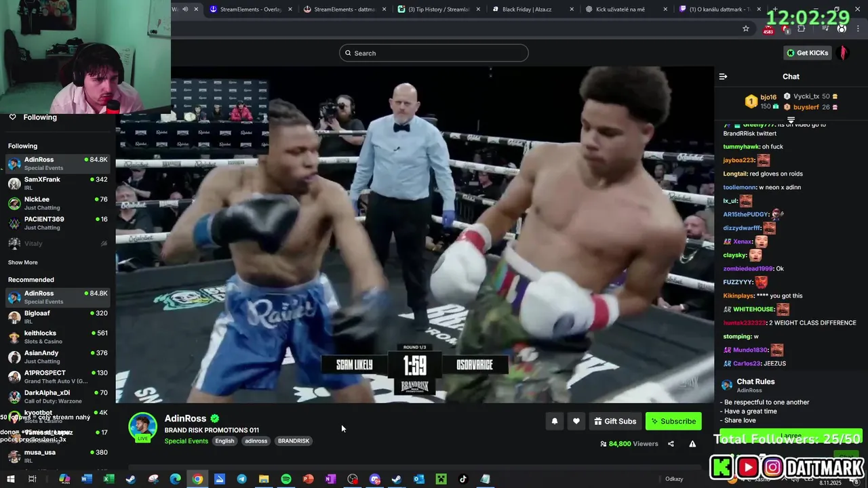
Task: Click the 84,800 Viewers count
Action: [x=629, y=444]
